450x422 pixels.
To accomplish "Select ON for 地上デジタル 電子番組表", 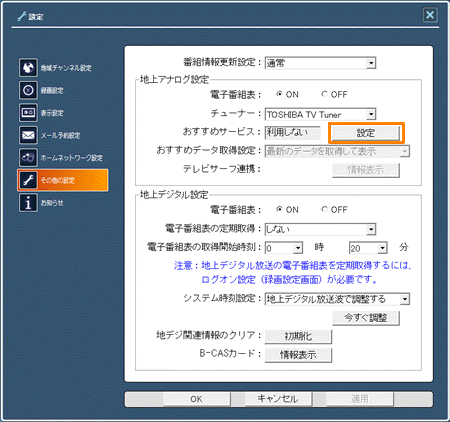I will pyautogui.click(x=279, y=209).
